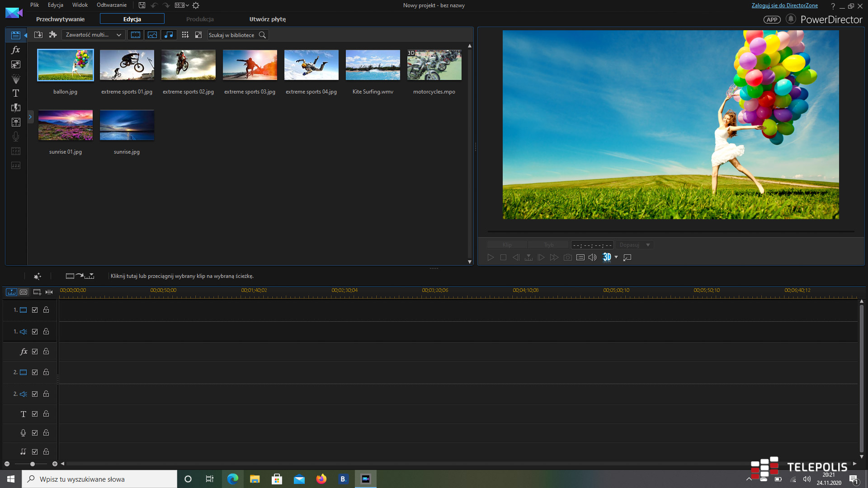Click the snapshot camera icon in preview
The height and width of the screenshot is (488, 868).
click(568, 258)
